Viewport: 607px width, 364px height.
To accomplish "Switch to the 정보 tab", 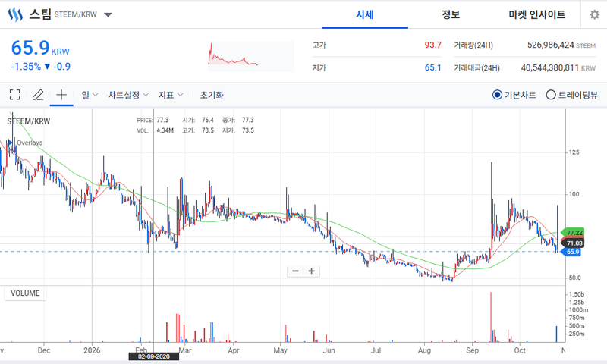I will [451, 14].
